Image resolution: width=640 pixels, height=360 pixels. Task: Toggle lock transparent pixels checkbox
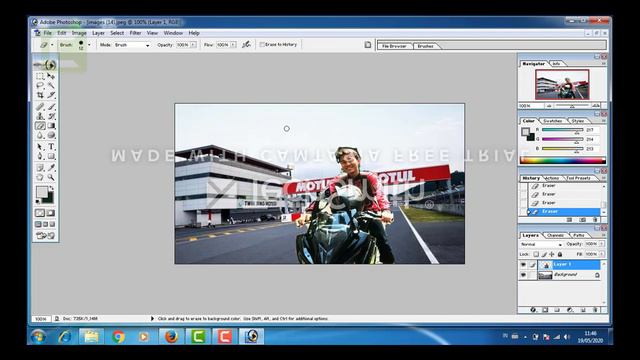(536, 254)
